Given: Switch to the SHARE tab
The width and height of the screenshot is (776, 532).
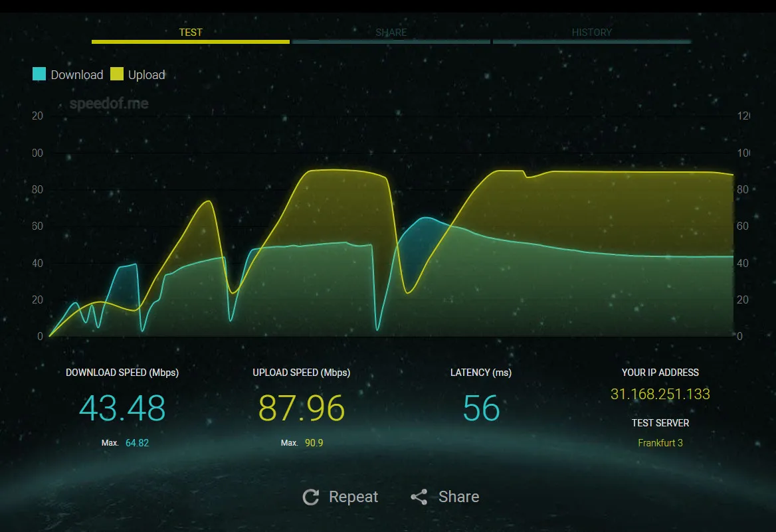Looking at the screenshot, I should point(391,32).
